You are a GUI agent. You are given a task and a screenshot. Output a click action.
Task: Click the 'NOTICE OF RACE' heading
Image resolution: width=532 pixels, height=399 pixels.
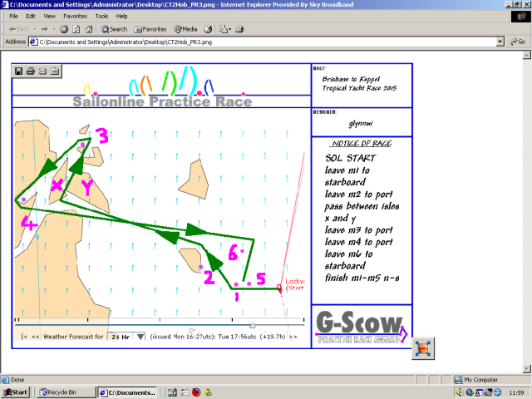coord(362,144)
